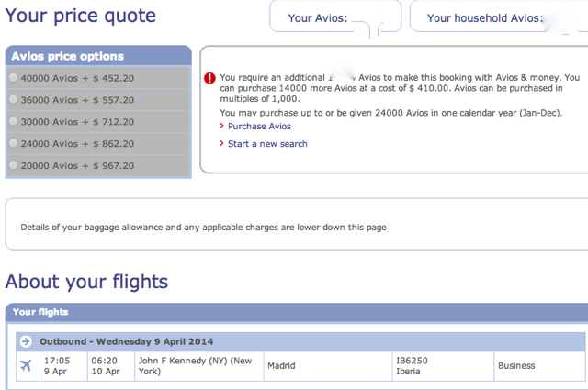Click the Business cabin cell
The width and height of the screenshot is (588, 390).
coord(539,366)
